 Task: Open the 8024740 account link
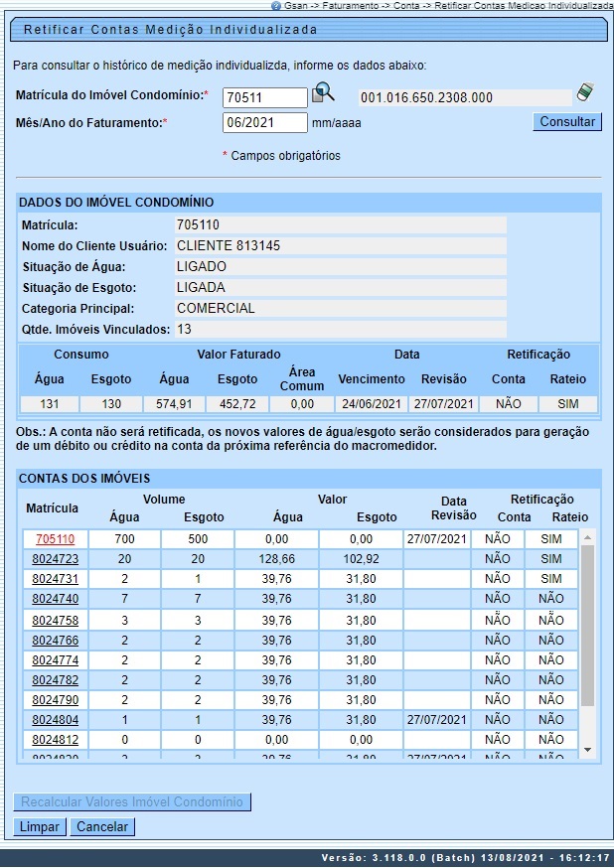tap(55, 599)
